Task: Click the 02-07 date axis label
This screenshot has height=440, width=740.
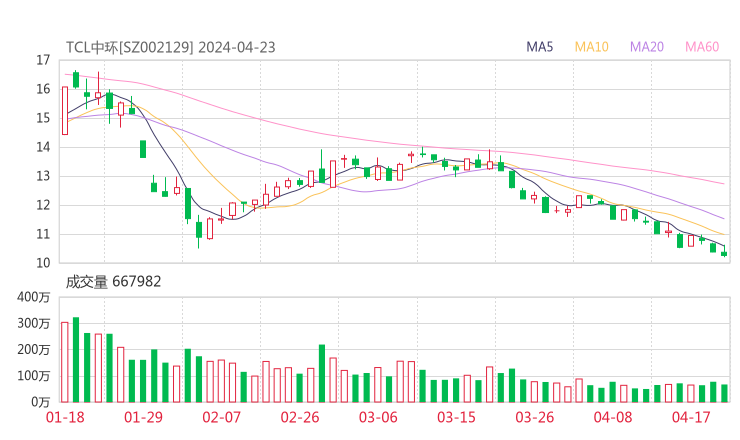Action: click(x=221, y=417)
